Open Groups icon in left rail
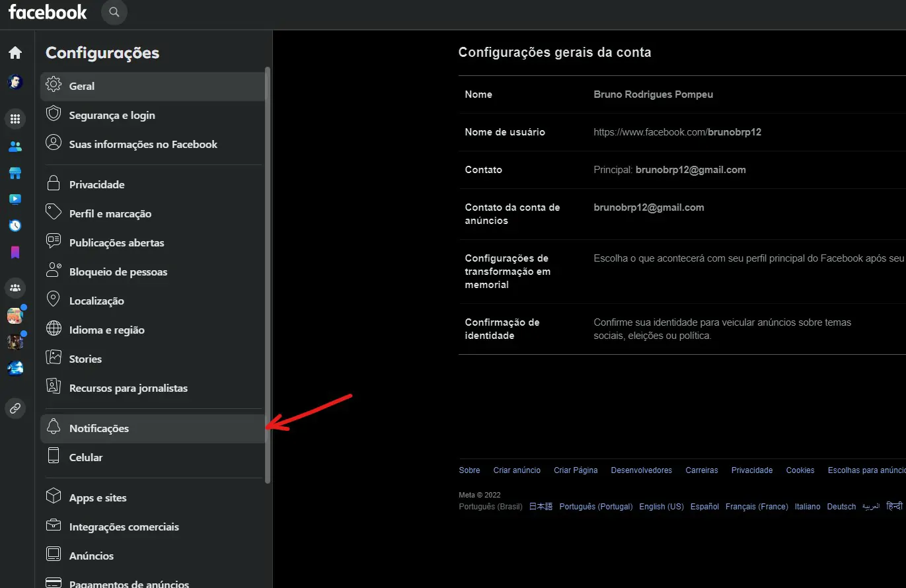This screenshot has height=588, width=906. [x=15, y=288]
